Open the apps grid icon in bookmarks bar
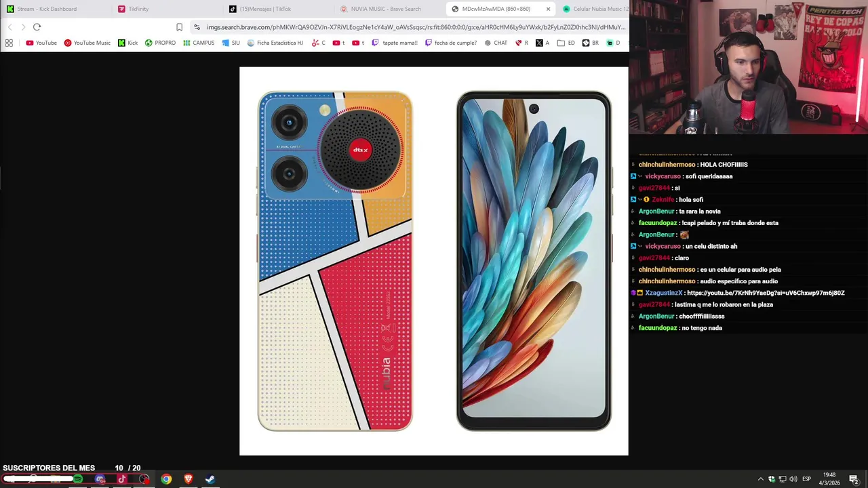Image resolution: width=868 pixels, height=488 pixels. 9,43
